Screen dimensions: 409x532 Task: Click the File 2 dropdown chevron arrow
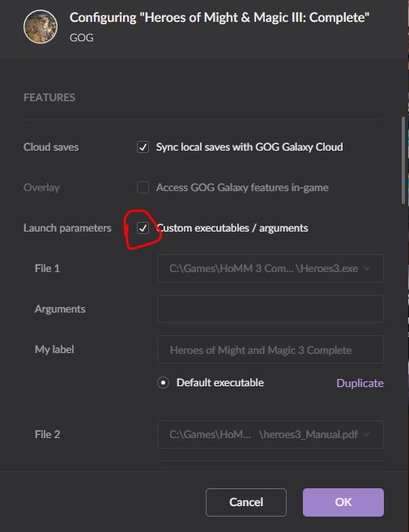pyautogui.click(x=367, y=434)
